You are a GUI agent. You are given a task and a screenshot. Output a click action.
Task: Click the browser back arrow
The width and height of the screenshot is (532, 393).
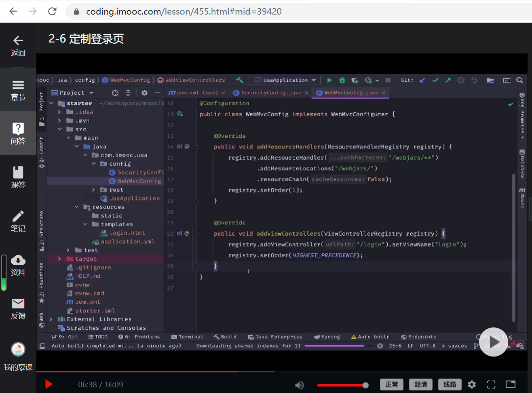13,11
